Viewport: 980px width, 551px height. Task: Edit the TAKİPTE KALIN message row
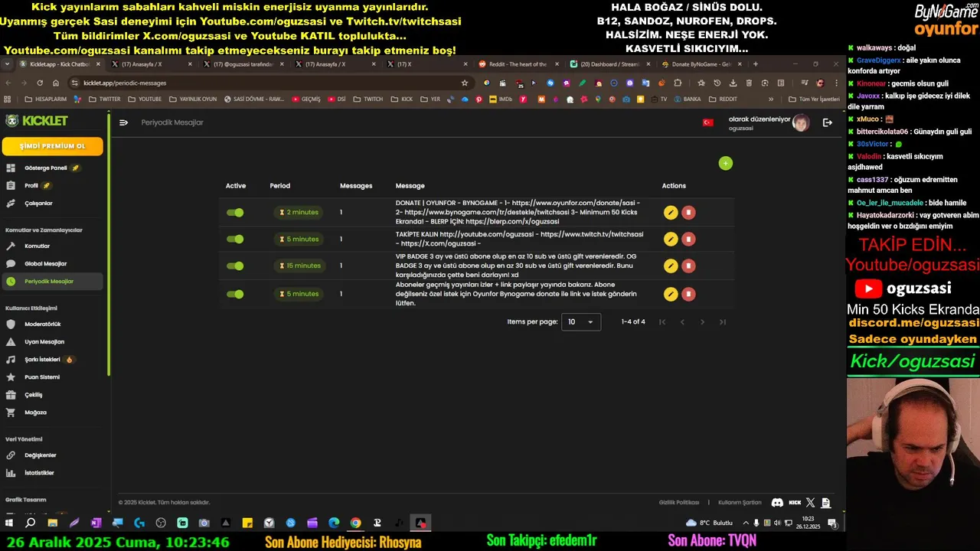click(671, 240)
